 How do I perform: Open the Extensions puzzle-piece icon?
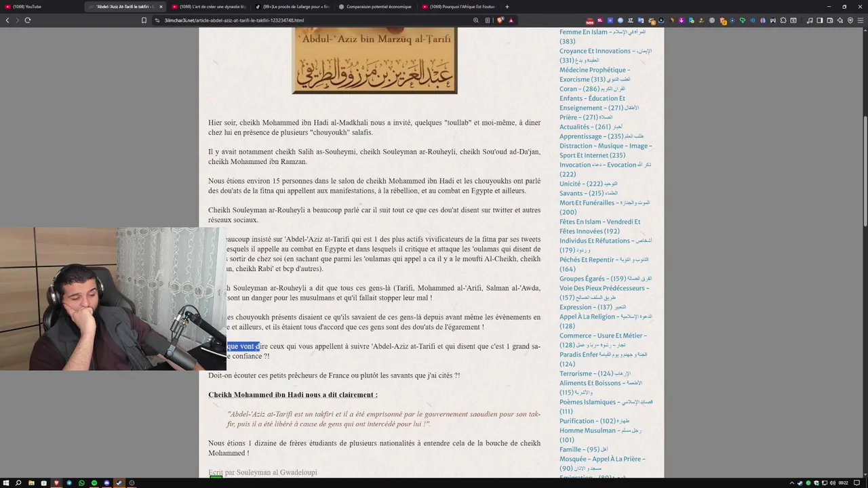783,20
